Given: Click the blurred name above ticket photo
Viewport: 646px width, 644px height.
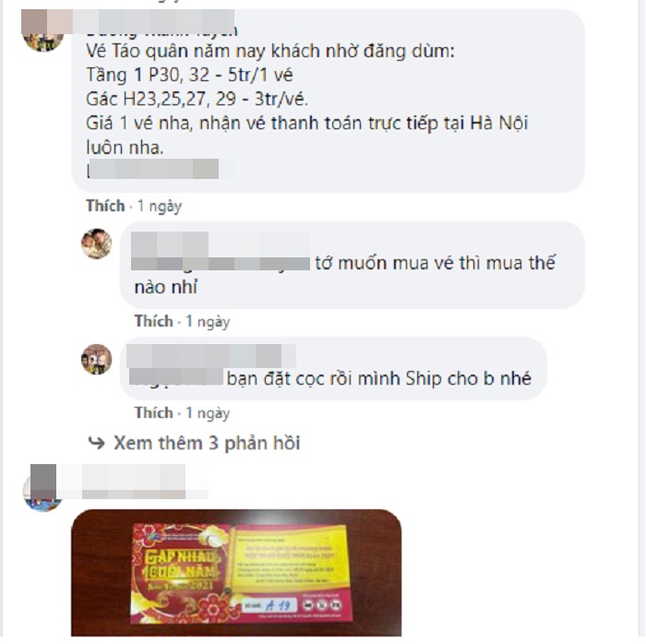Looking at the screenshot, I should point(119,482).
